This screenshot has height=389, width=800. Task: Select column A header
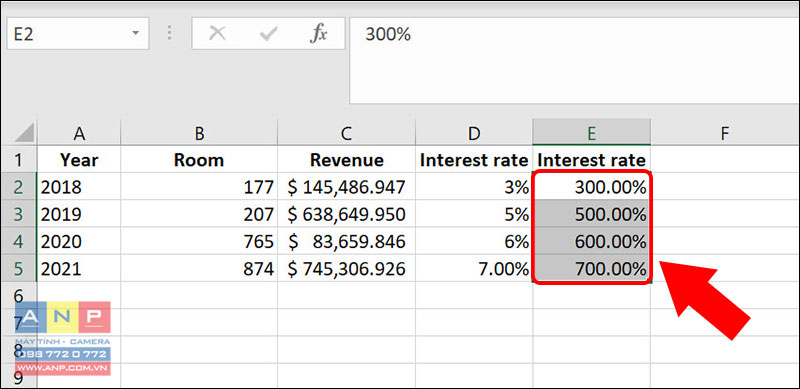[x=79, y=133]
